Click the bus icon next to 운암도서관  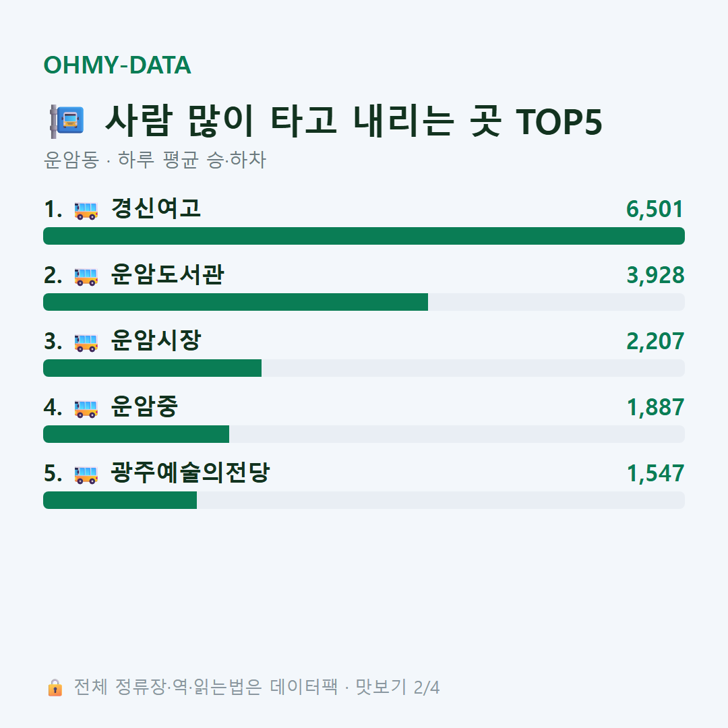86,277
